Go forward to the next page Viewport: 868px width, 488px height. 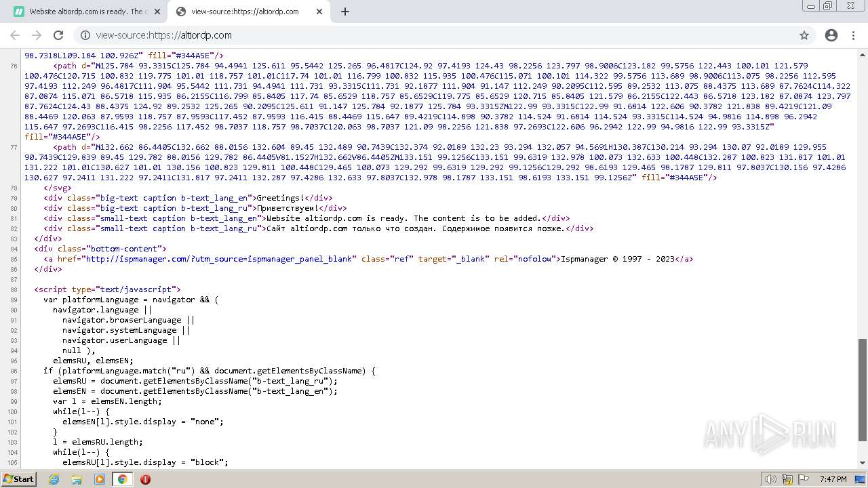coord(37,35)
